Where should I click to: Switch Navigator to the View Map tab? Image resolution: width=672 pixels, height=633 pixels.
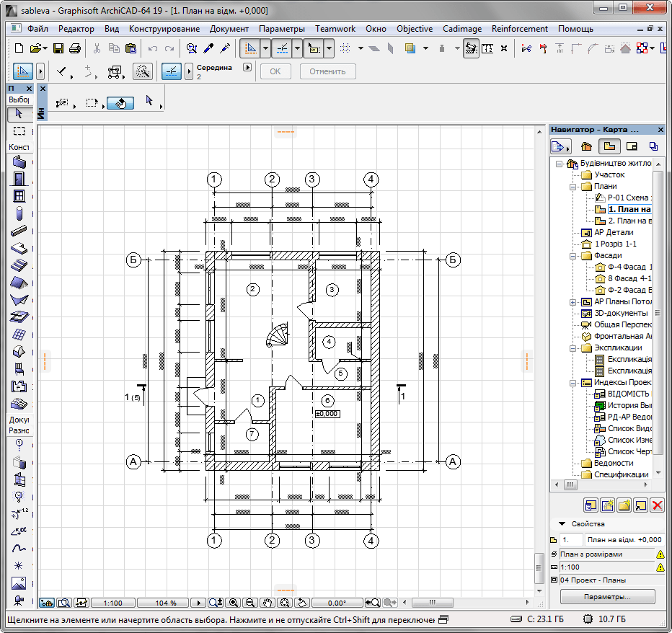[x=609, y=146]
